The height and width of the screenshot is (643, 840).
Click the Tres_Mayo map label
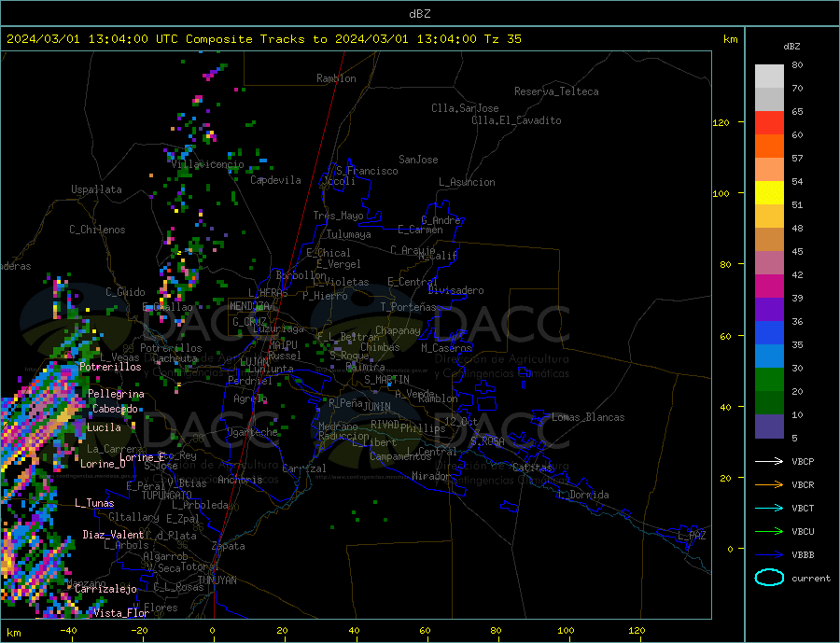(338, 216)
